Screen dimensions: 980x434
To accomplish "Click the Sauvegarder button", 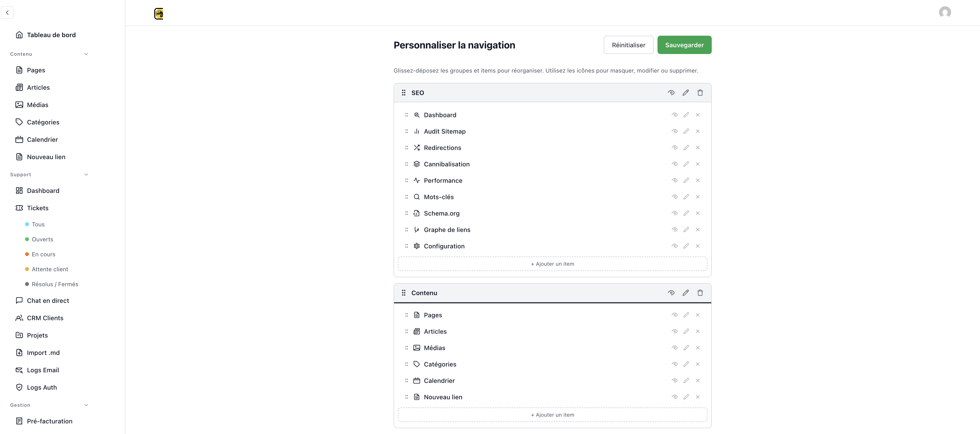I will click(684, 45).
